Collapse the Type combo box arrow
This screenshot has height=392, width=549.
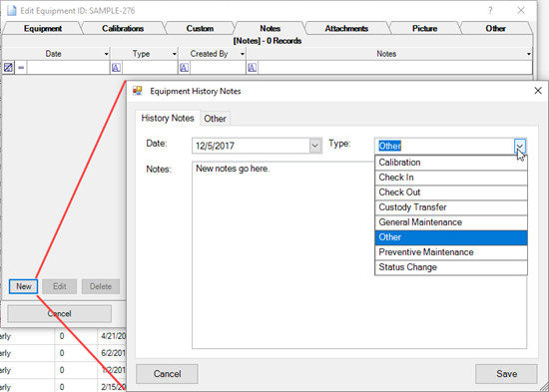pyautogui.click(x=520, y=146)
